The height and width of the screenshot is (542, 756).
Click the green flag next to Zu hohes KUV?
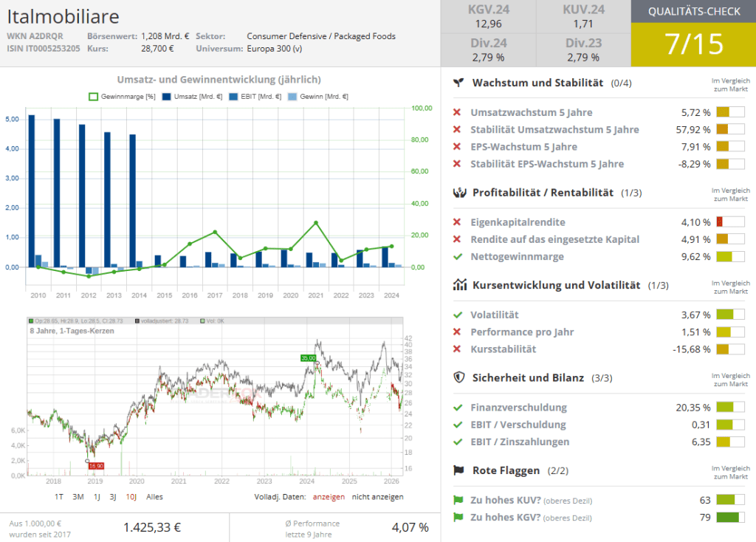click(x=458, y=501)
